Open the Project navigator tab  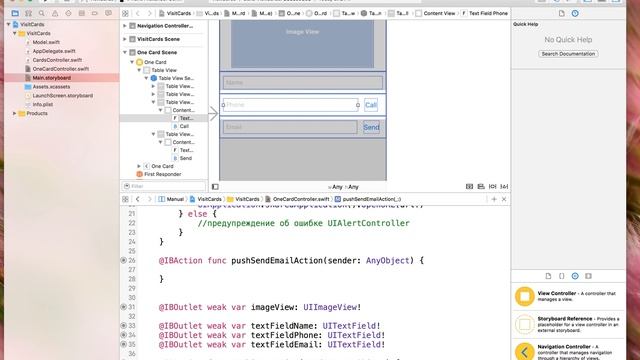coord(15,13)
